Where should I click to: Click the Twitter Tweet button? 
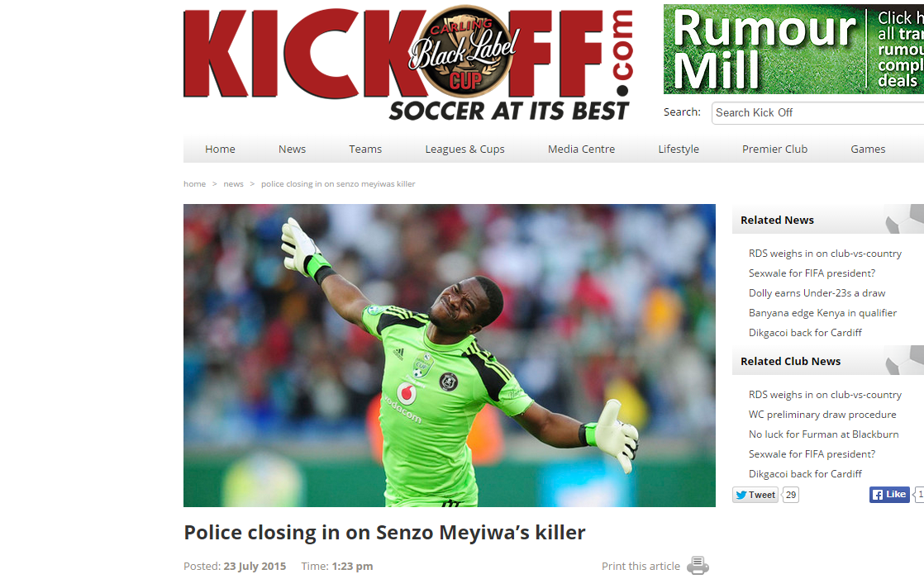(x=755, y=495)
